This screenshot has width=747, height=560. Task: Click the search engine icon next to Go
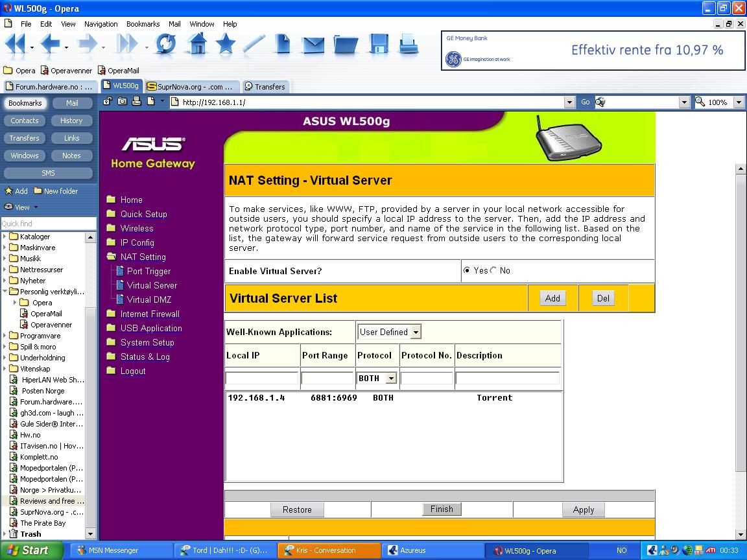[x=600, y=102]
